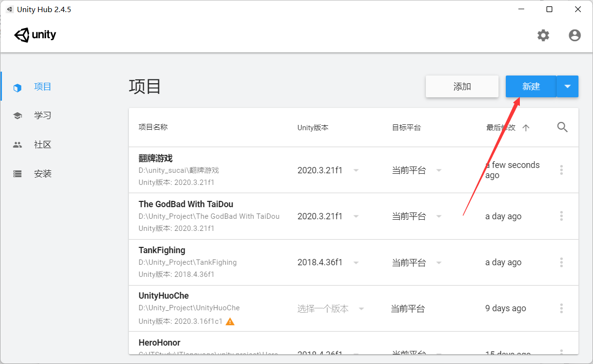Open more options for UnityHuoChe project
Screen dimensions: 593x364
pos(562,308)
